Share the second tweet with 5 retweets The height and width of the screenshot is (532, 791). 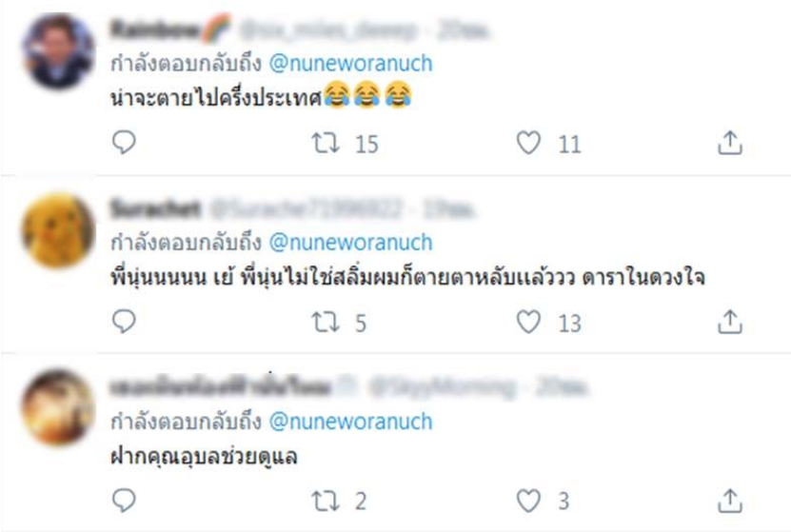(729, 322)
